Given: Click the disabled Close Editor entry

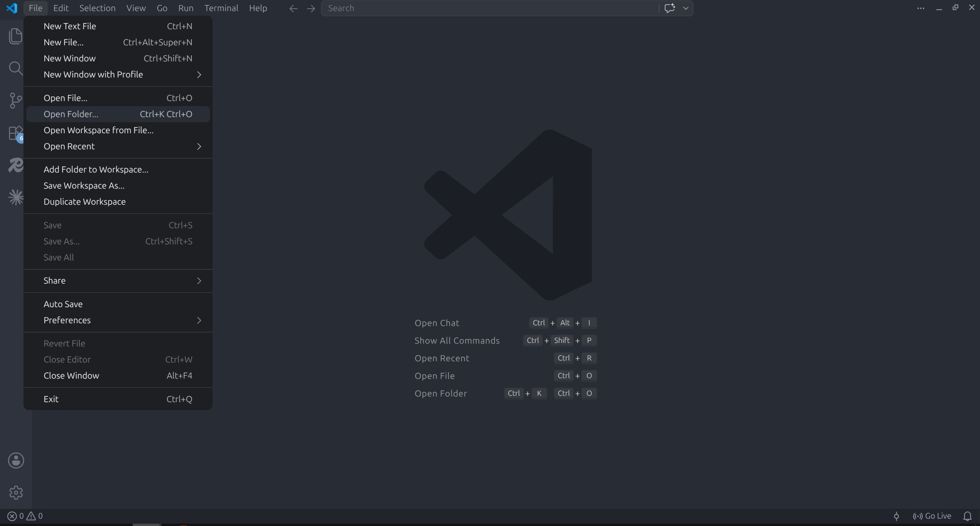Looking at the screenshot, I should 118,360.
